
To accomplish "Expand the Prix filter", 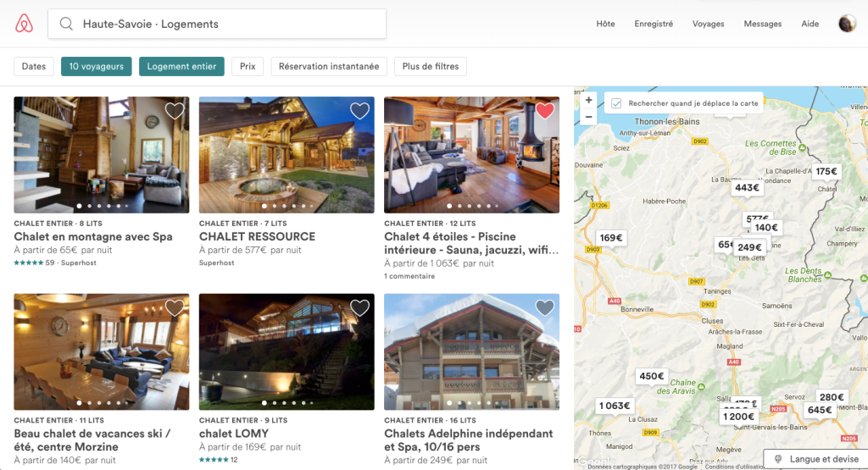I will (248, 66).
